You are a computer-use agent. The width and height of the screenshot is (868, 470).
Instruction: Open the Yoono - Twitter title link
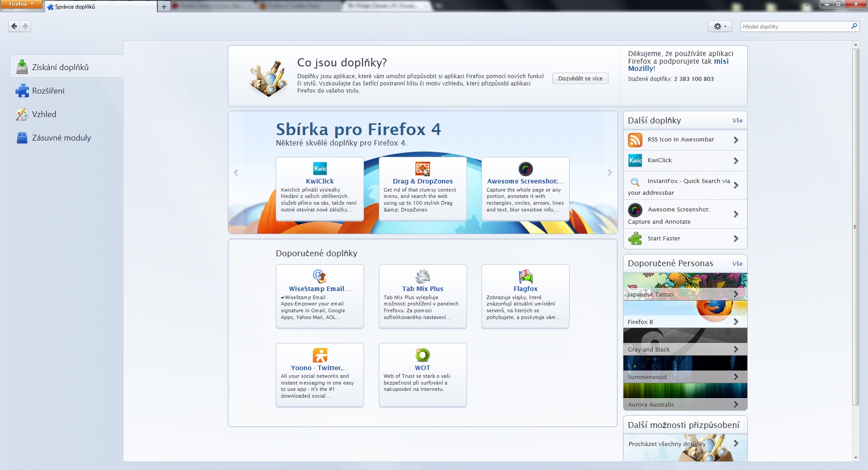point(320,368)
